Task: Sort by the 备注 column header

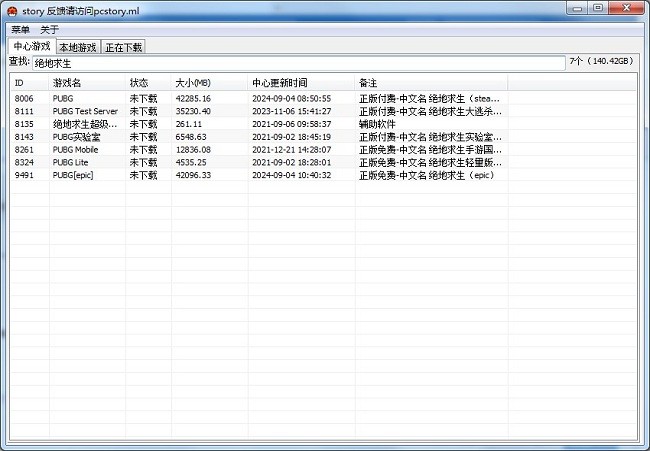Action: [x=430, y=82]
